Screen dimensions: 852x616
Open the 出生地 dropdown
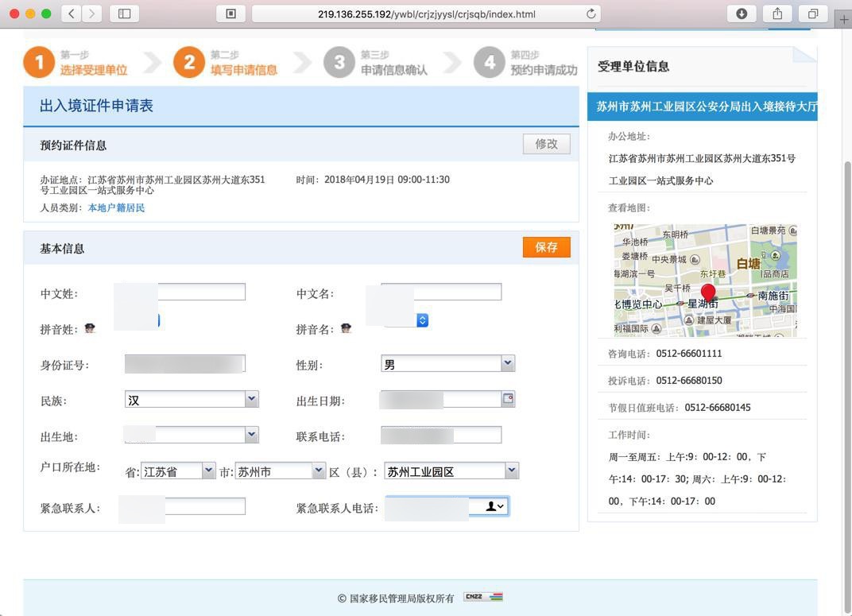pos(192,435)
